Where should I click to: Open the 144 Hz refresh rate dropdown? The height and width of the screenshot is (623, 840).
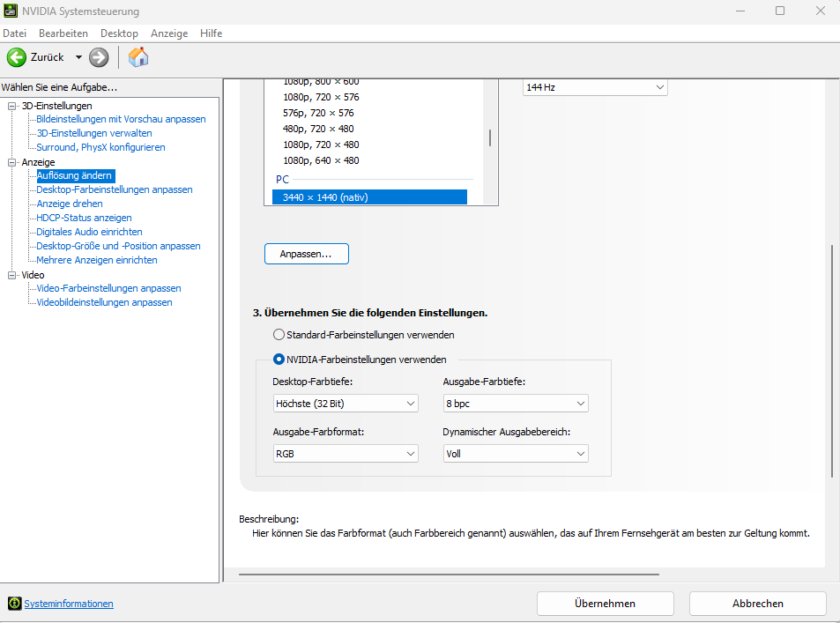coord(595,87)
